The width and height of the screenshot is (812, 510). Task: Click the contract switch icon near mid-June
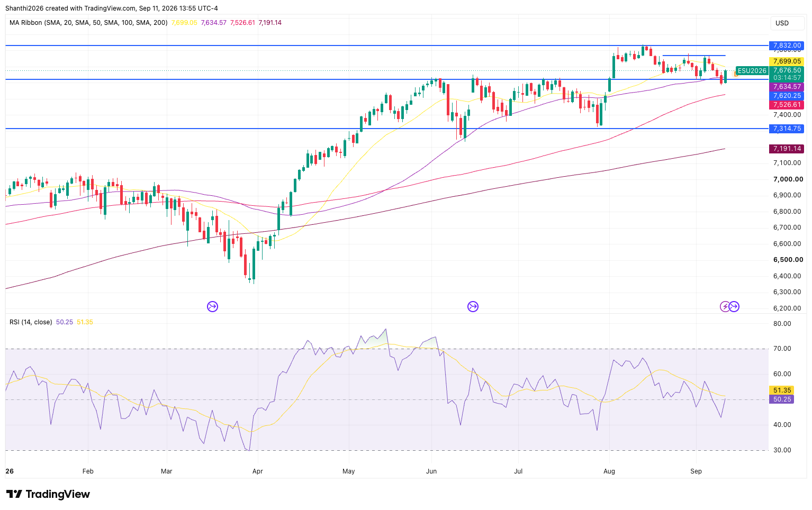pyautogui.click(x=473, y=306)
